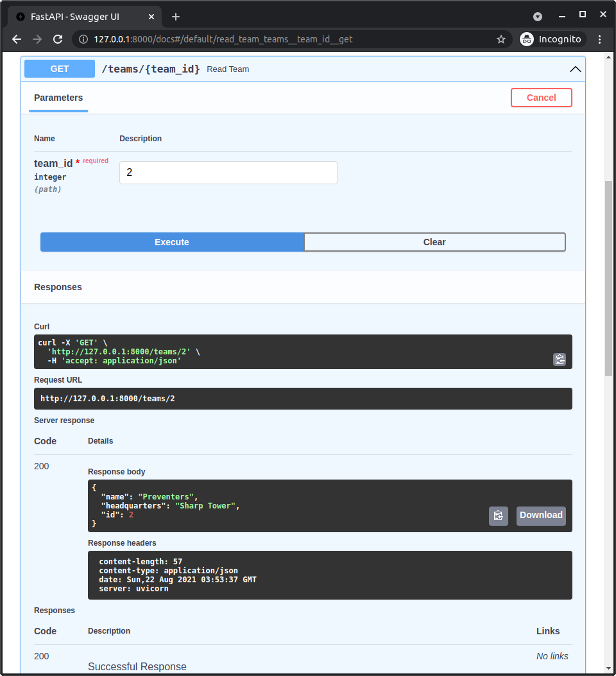Viewport: 616px width, 676px height.
Task: Reload the Swagger UI page
Action: point(58,39)
